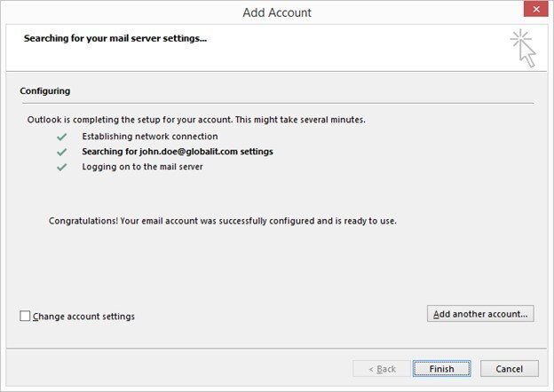Screen dimensions: 554x392
Task: Select the bold john.doe@globalit.com settings step
Action: tap(178, 152)
